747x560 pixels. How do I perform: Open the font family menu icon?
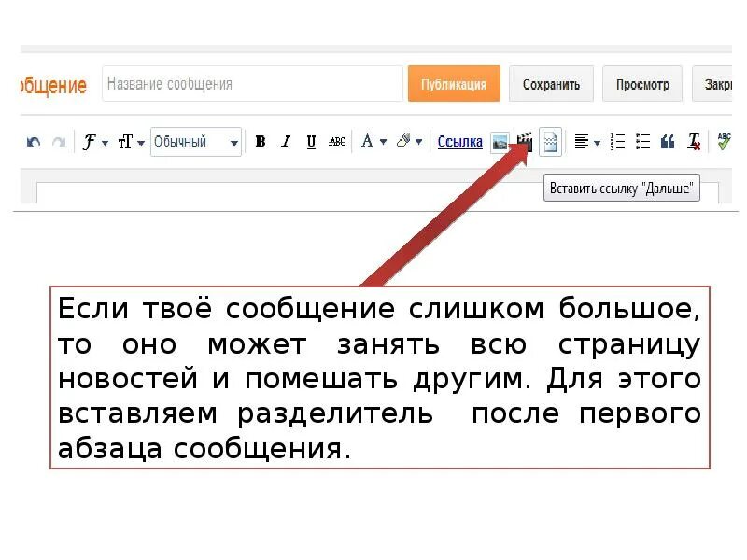coord(95,142)
